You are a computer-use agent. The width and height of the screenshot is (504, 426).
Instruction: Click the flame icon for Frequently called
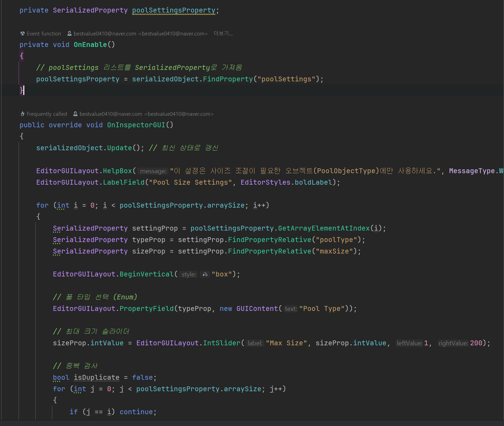(x=23, y=114)
